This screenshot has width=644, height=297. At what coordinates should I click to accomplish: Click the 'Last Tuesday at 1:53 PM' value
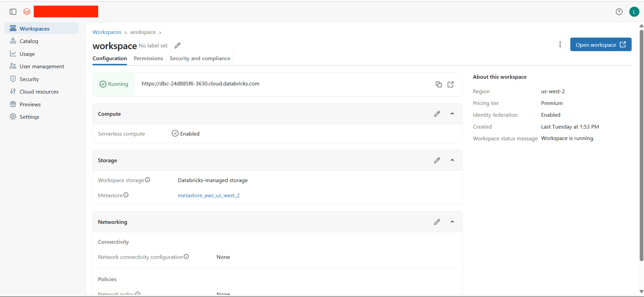(570, 127)
